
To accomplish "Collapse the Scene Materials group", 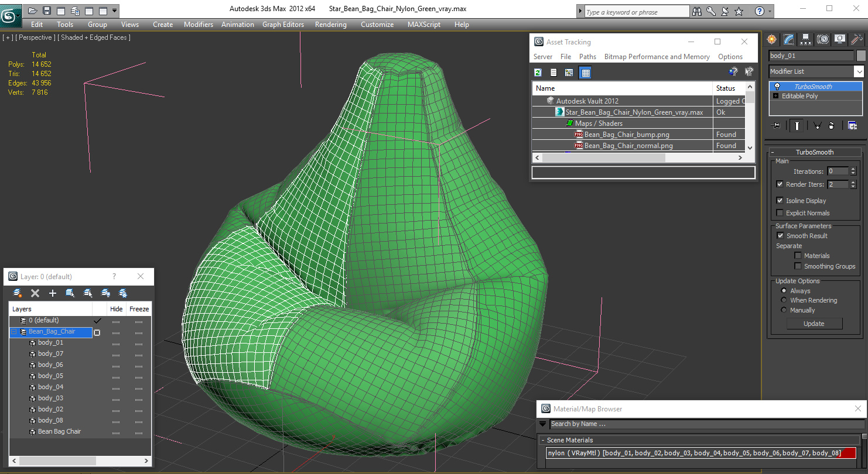I will tap(542, 440).
